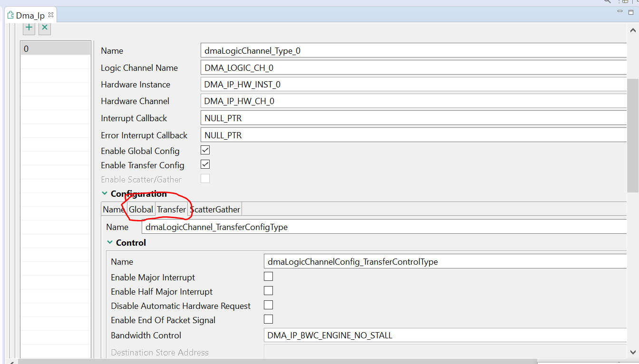Click the puzzle-piece icon on the Dma_Ip tab
This screenshot has width=639, height=364.
[10, 15]
